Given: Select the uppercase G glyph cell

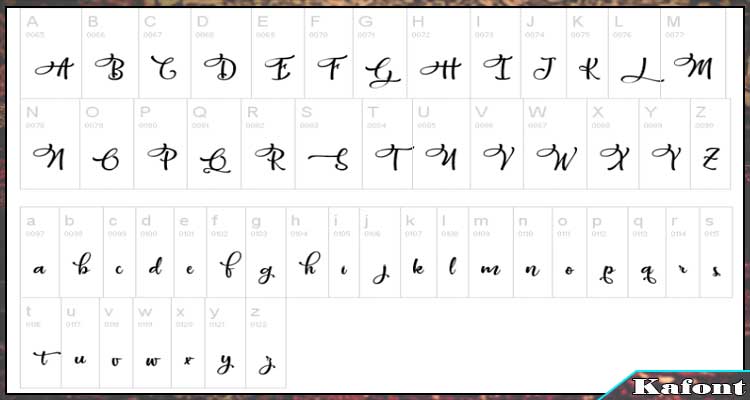Looking at the screenshot, I should 380,53.
